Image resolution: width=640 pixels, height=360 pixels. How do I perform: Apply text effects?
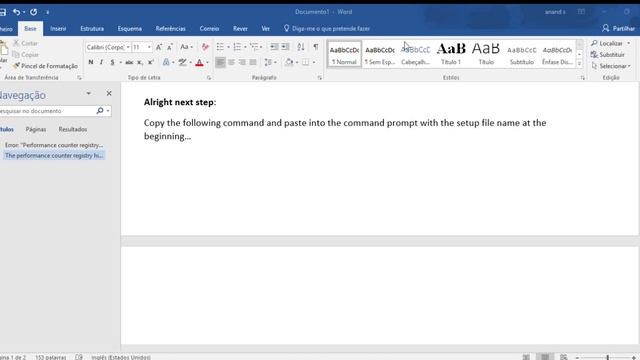coord(166,62)
